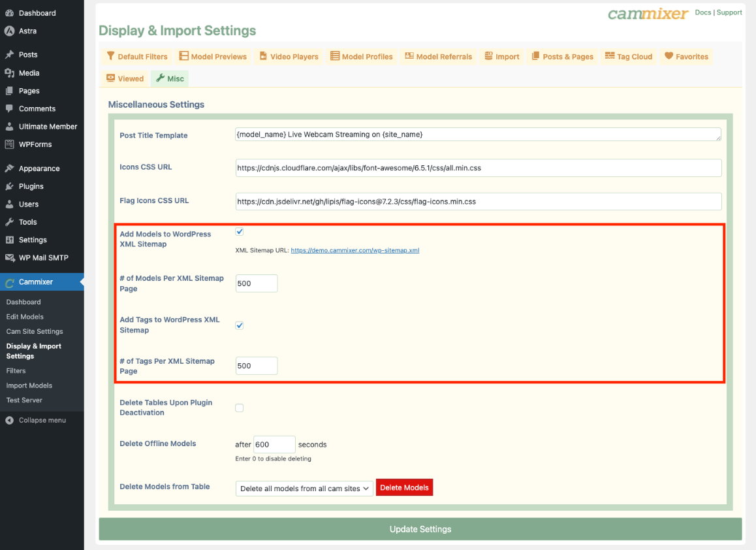Screen dimensions: 756x550
Task: Click the Video Players file icon
Action: 263,56
